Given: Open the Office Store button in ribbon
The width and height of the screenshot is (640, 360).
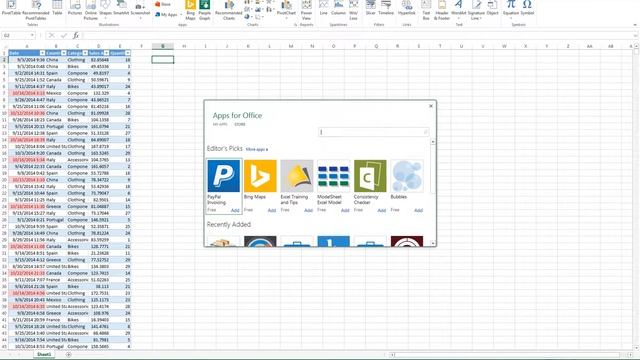Looking at the screenshot, I should 163,4.
